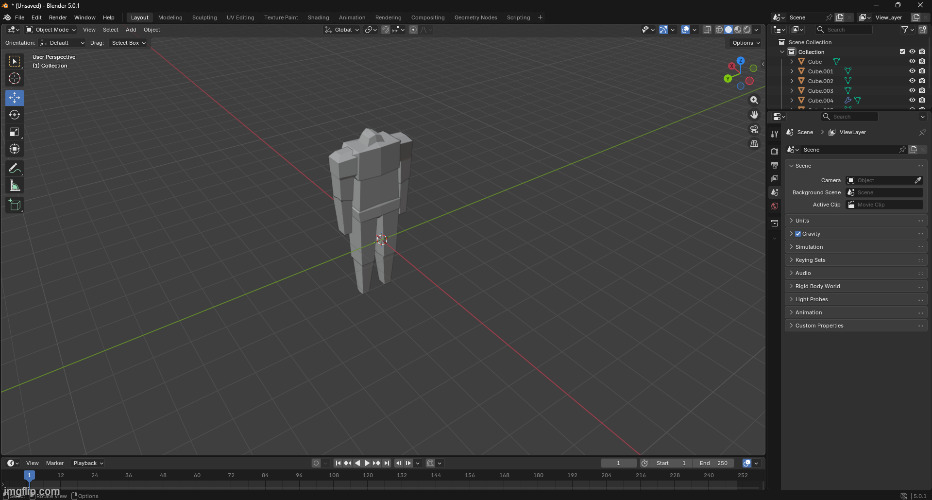
Task: Expand the Rigid Body World panel
Action: (817, 286)
